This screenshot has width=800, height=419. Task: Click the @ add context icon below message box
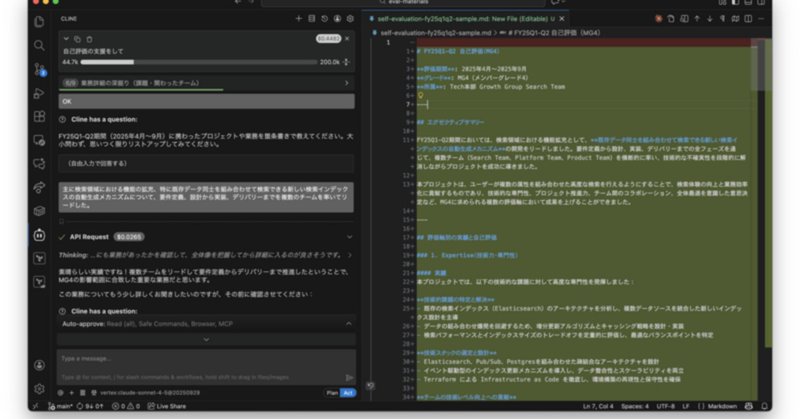[61, 392]
